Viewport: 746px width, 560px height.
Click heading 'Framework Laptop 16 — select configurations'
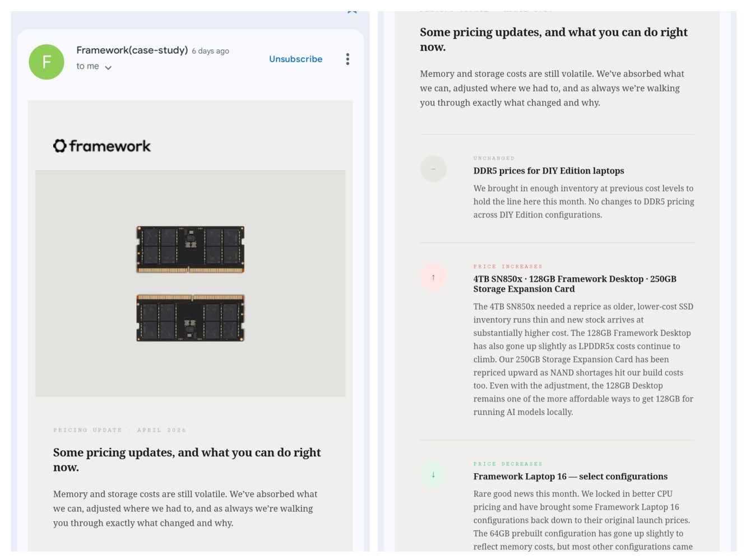(x=570, y=477)
